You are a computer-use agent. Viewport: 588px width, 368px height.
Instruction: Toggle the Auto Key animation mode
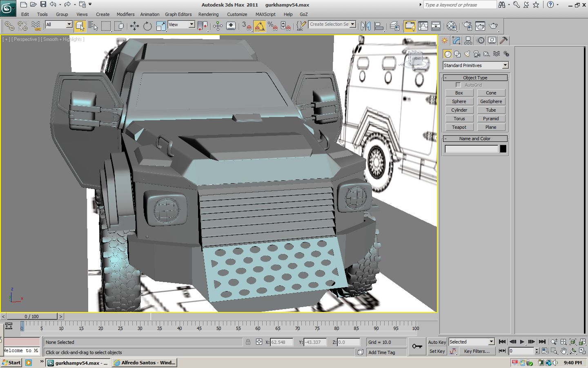437,342
